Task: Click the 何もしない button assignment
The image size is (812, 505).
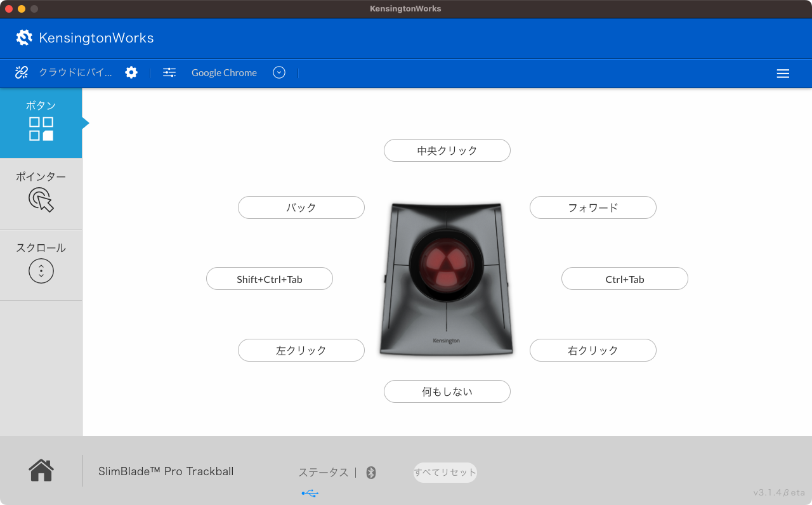Action: coord(447,391)
